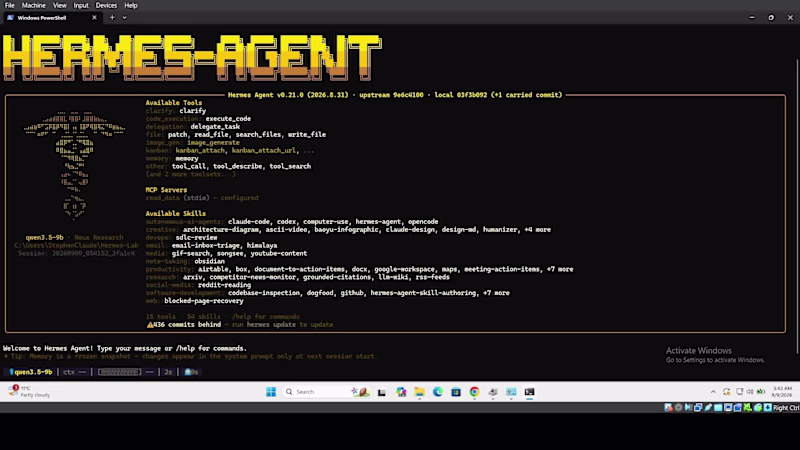Click the '2s' status bar value
800x450 pixels.
(168, 372)
